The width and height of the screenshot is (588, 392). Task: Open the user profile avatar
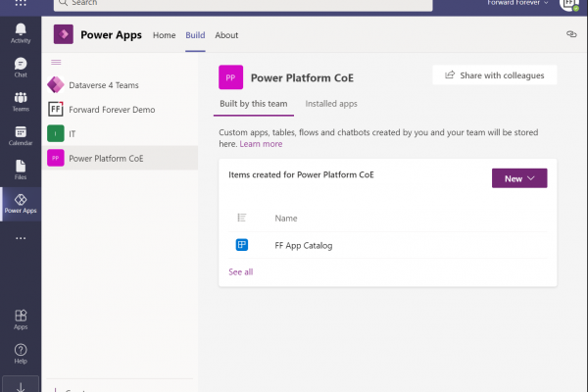(570, 4)
